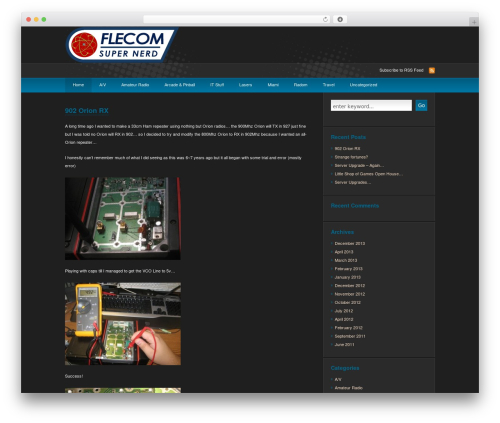This screenshot has width=500, height=423.
Task: Open the Lasers menu category
Action: (245, 85)
